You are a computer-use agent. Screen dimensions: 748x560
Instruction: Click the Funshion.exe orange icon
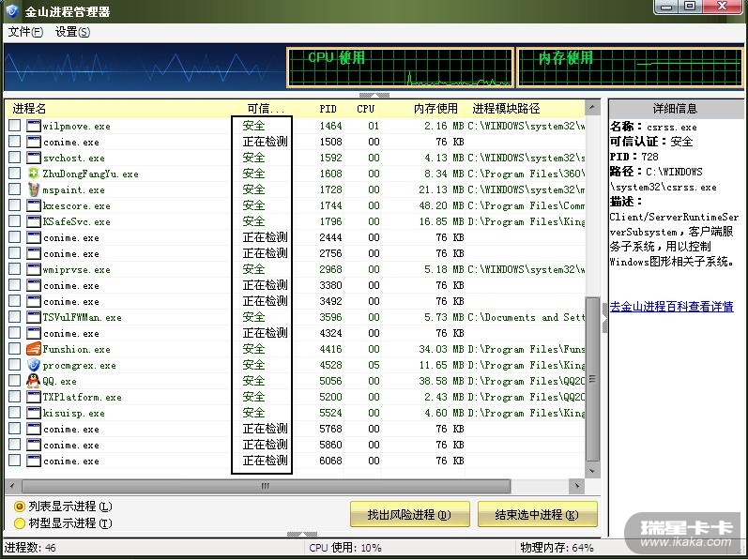(34, 349)
